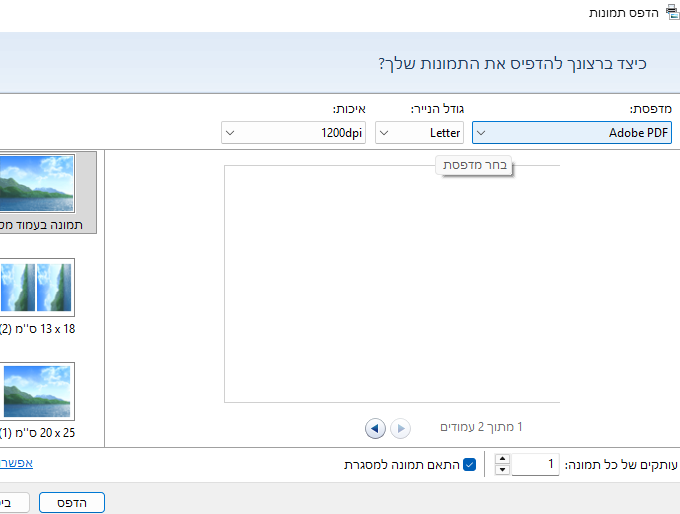Click the grayed-out page navigation arrow
Screen dimensions: 680x514
click(400, 428)
